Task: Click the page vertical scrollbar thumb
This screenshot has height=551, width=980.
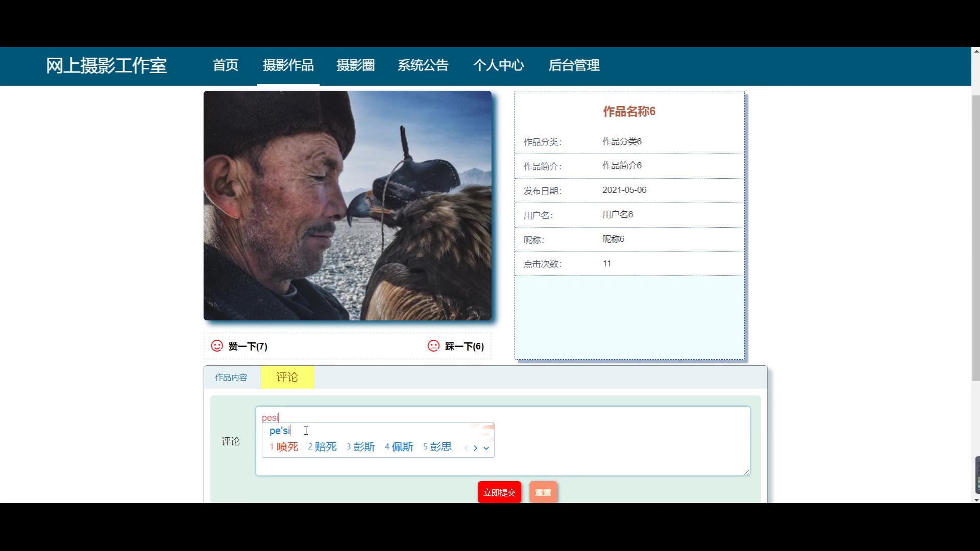Action: (x=976, y=237)
